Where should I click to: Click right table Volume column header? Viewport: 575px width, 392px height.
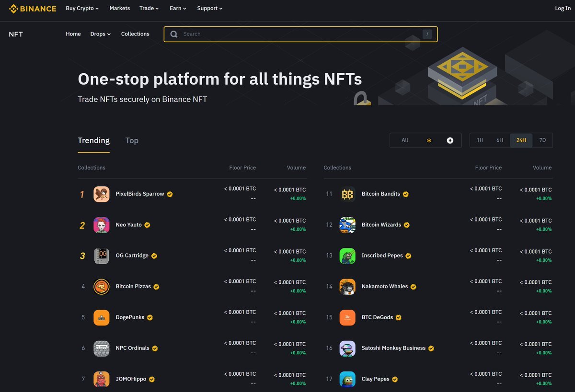(542, 168)
